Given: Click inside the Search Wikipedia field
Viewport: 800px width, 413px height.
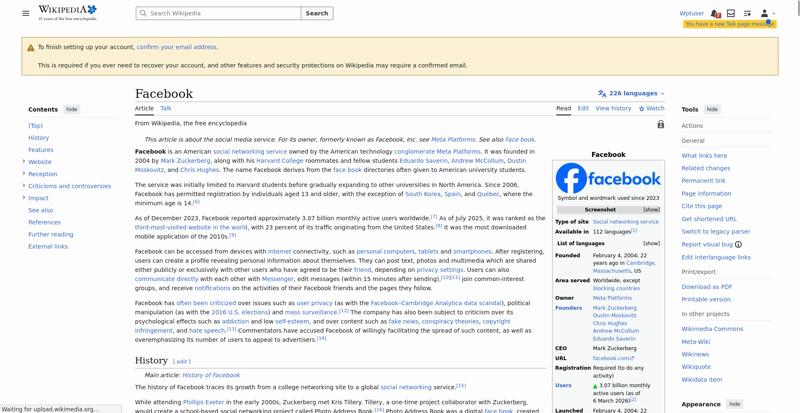Looking at the screenshot, I should coord(218,13).
